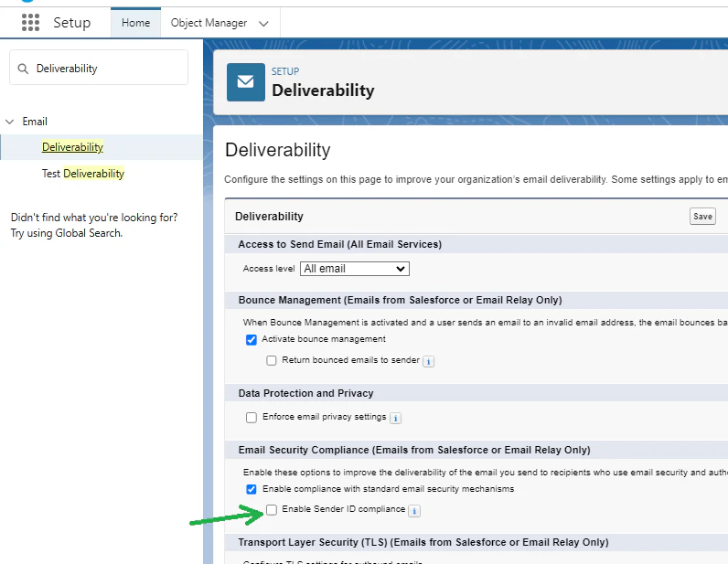Viewport: 728px width, 564px height.
Task: Open Deliverability in the setup tree
Action: point(72,147)
